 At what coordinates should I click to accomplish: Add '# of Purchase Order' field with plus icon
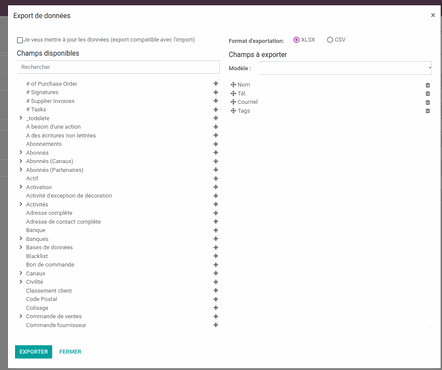point(216,84)
